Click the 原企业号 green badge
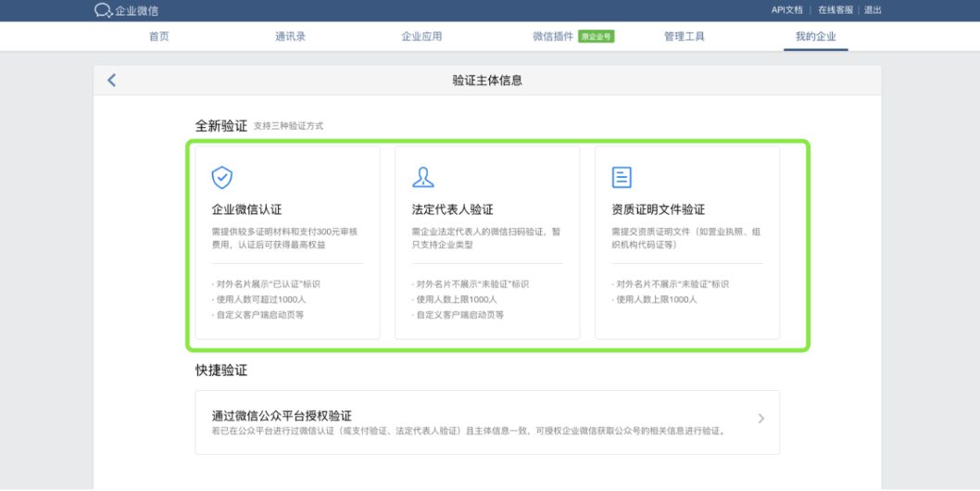The image size is (980, 491). pyautogui.click(x=597, y=36)
